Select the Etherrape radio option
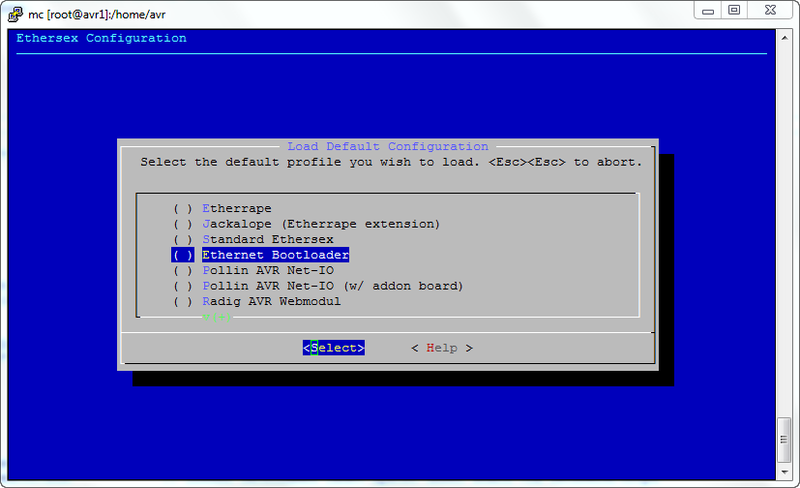Screen dimensions: 800x488 click(x=236, y=208)
